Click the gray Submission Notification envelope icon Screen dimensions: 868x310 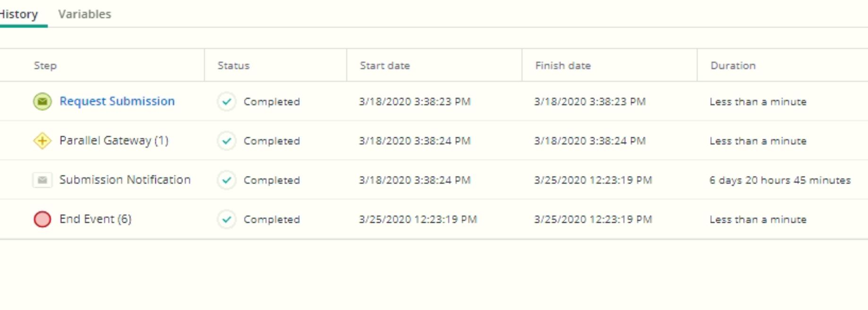[42, 180]
